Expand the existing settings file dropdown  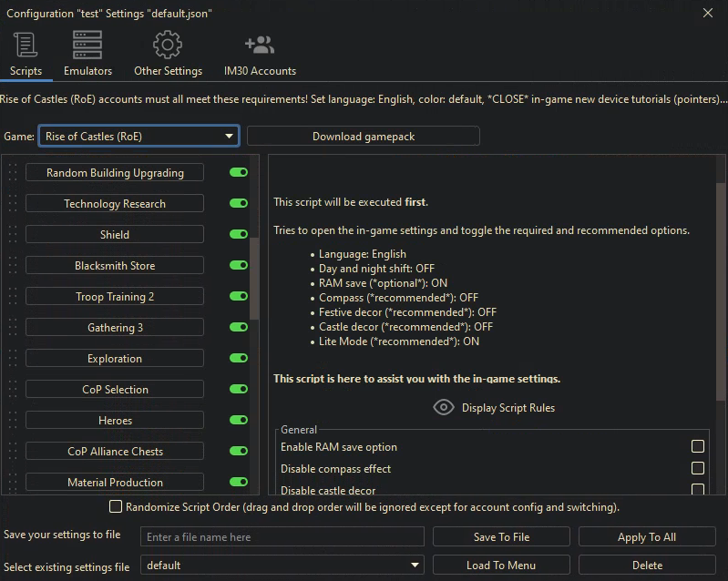pyautogui.click(x=282, y=566)
